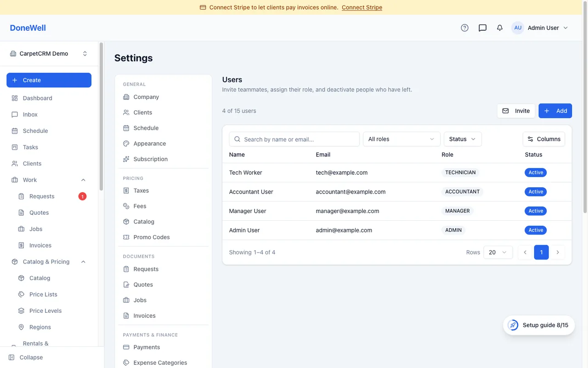Click the Regions pin icon
Image resolution: width=588 pixels, height=368 pixels.
pyautogui.click(x=21, y=327)
